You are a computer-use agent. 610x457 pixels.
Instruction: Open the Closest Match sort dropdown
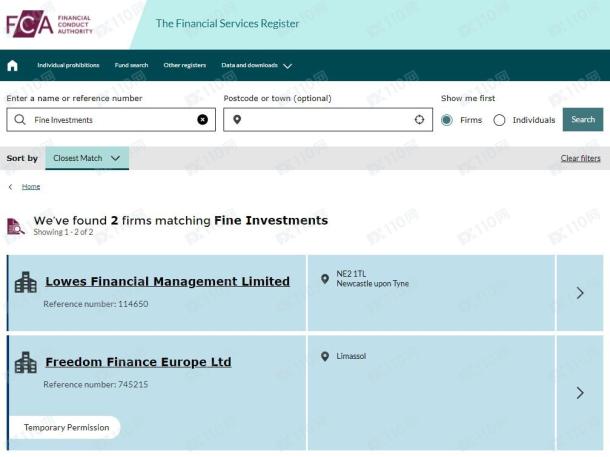87,158
